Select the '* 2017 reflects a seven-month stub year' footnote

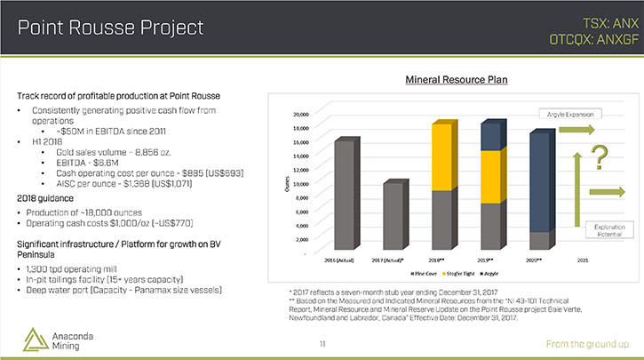[393, 292]
